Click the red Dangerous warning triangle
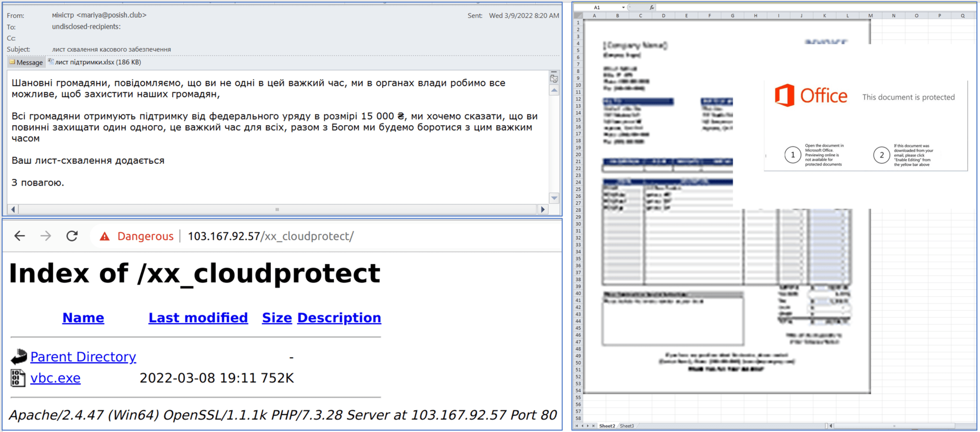The width and height of the screenshot is (980, 432). pyautogui.click(x=105, y=236)
